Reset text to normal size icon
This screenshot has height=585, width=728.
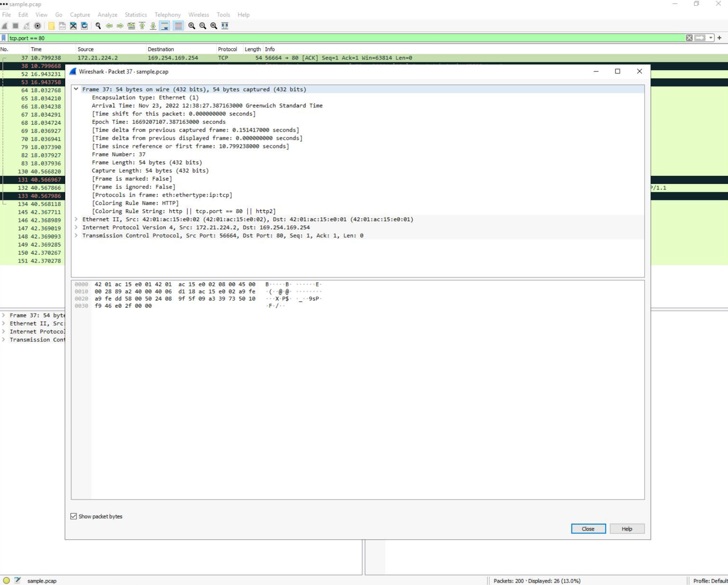213,26
